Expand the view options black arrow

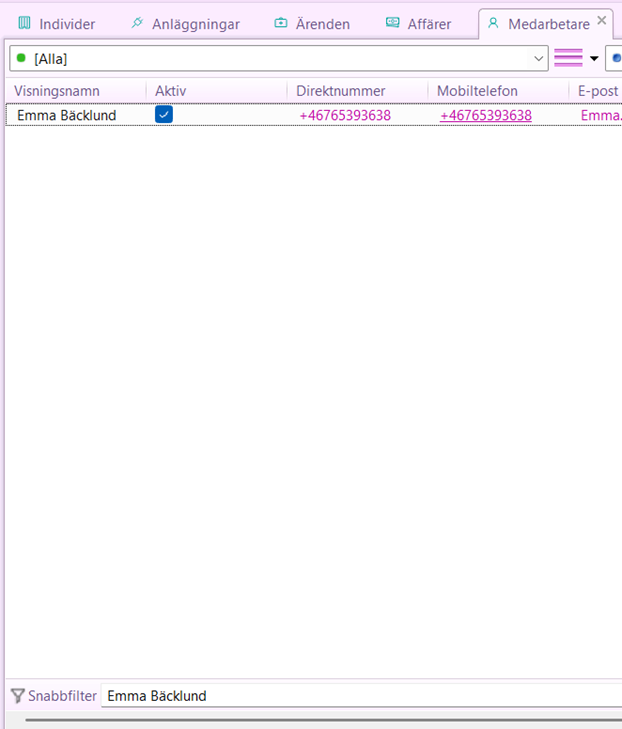(x=594, y=58)
